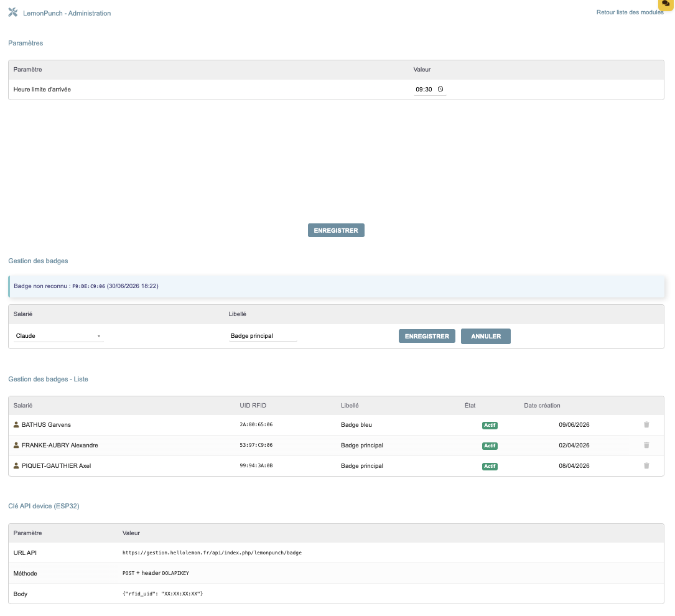Delete PIQUET-GAUTHIER Axel badge via trash icon

646,466
